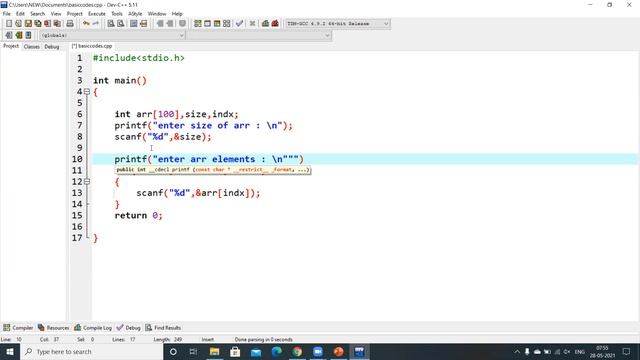This screenshot has height=360, width=640.
Task: Open the Resources bottom panel tab
Action: point(53,327)
